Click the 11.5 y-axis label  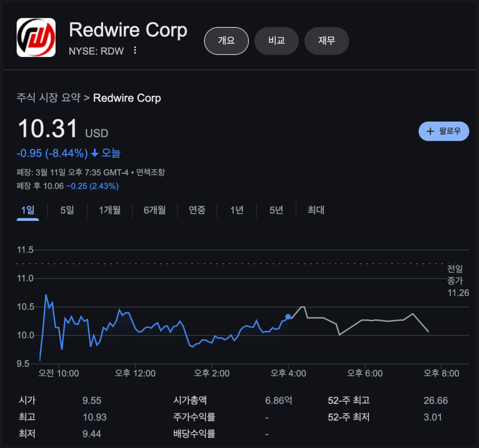(x=25, y=250)
